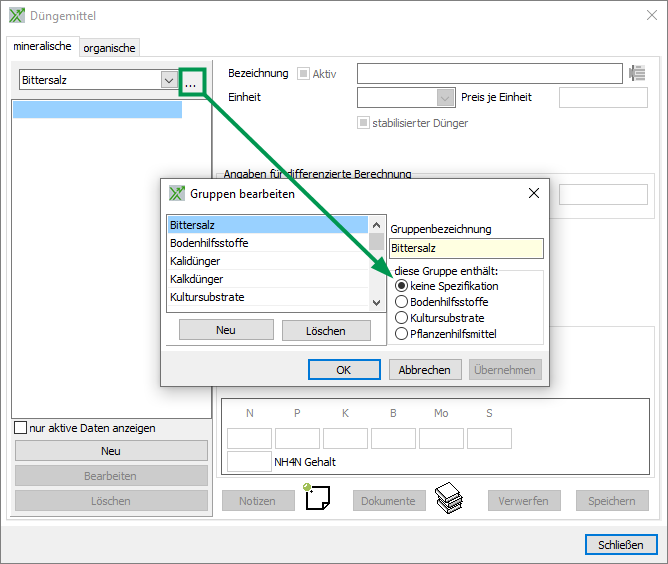
Task: Open the Bittersalz group dropdown
Action: [x=168, y=80]
